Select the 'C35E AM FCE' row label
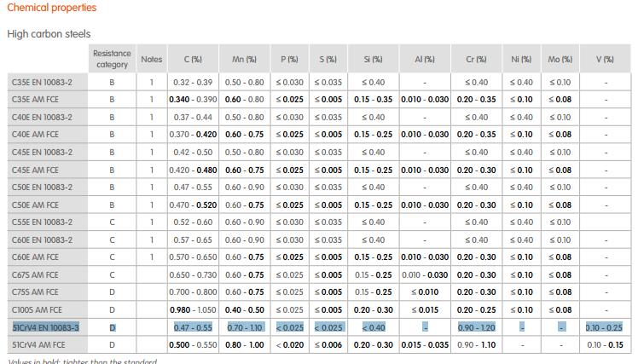 pyautogui.click(x=35, y=99)
